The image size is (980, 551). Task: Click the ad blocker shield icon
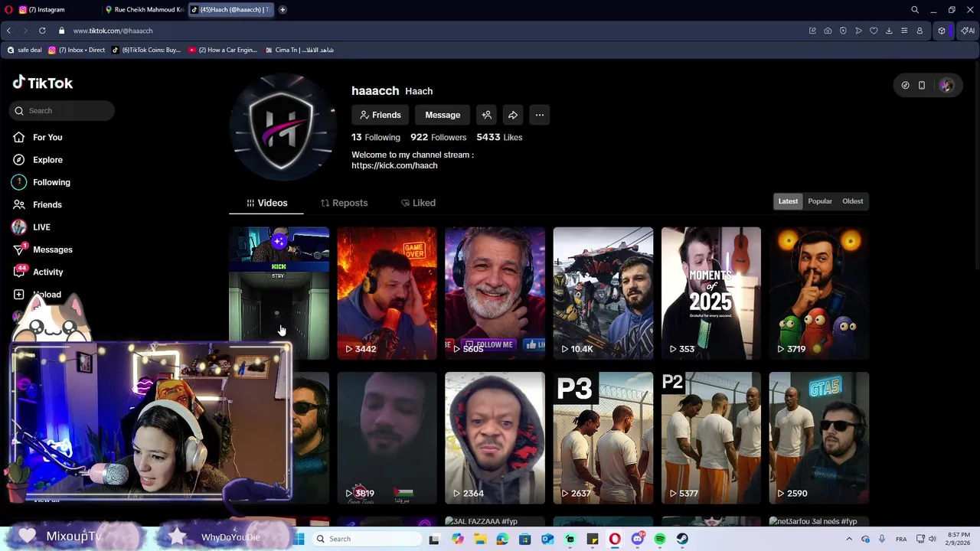(x=843, y=31)
